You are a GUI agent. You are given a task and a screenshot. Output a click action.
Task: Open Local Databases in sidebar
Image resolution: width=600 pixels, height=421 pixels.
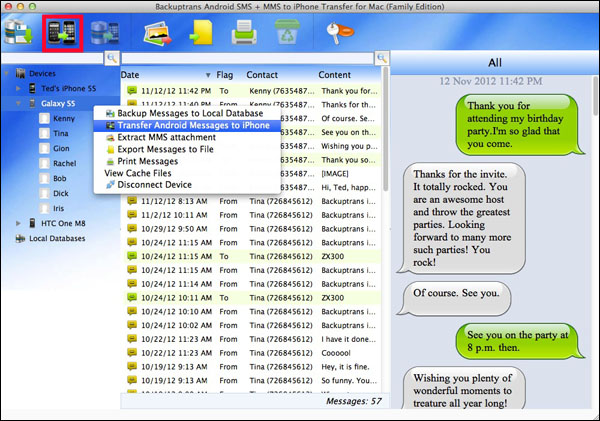(57, 238)
